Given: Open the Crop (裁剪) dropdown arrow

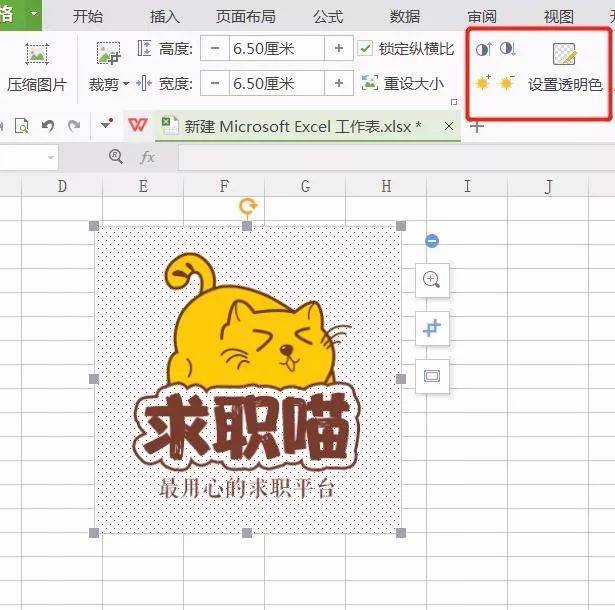Looking at the screenshot, I should (x=126, y=84).
